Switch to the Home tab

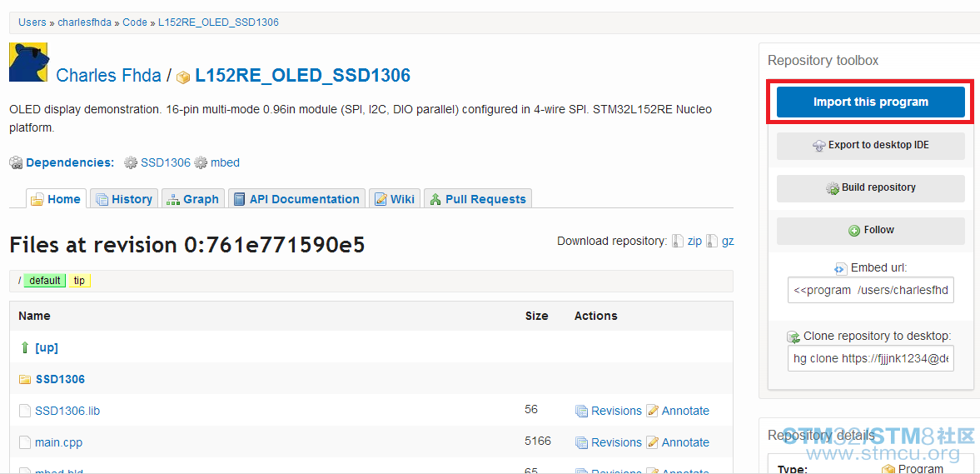(x=57, y=199)
